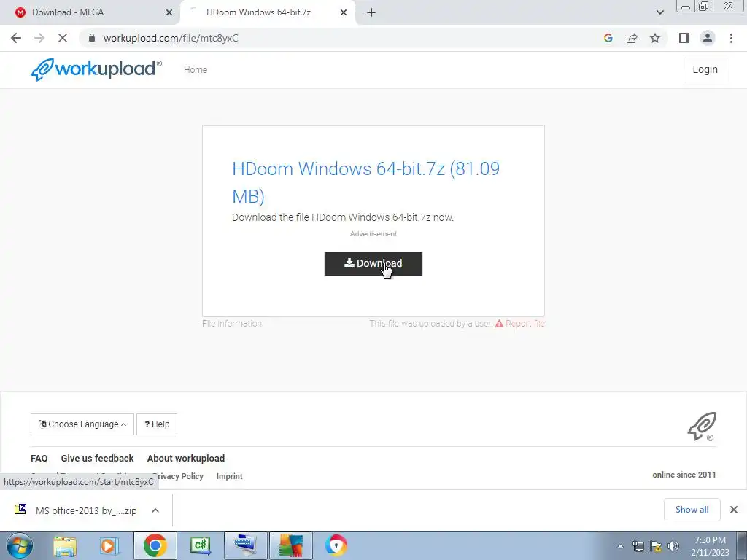Switch to the Download - MEGA tab
Image resolution: width=747 pixels, height=560 pixels.
point(90,12)
